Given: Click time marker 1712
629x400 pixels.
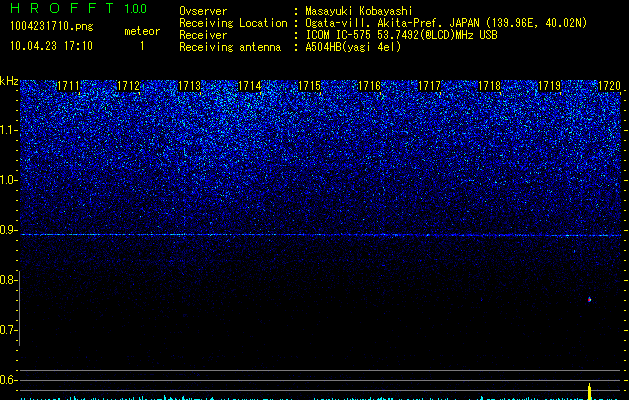Looking at the screenshot, I should click(x=128, y=86).
